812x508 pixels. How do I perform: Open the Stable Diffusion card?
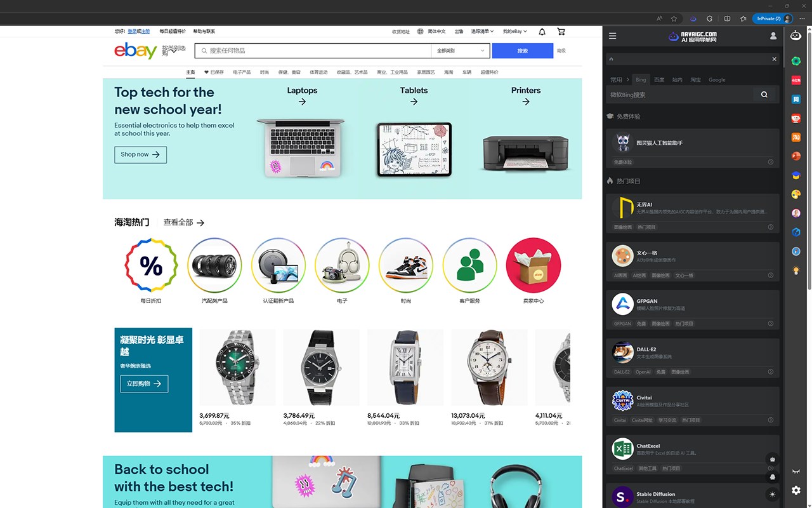tap(693, 496)
